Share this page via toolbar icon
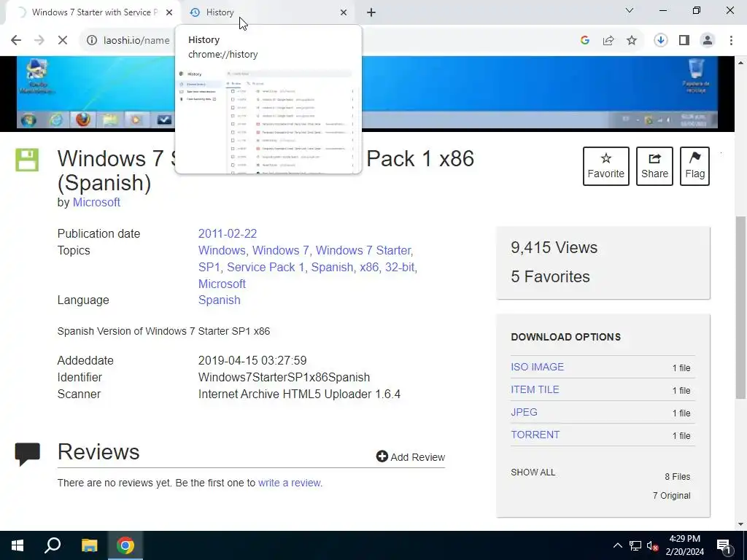 [x=608, y=41]
